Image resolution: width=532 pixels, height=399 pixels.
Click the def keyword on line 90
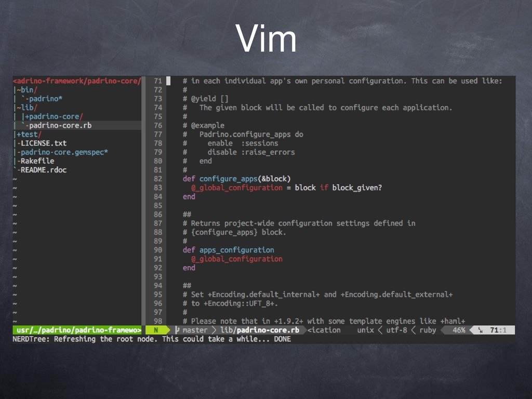tap(189, 250)
